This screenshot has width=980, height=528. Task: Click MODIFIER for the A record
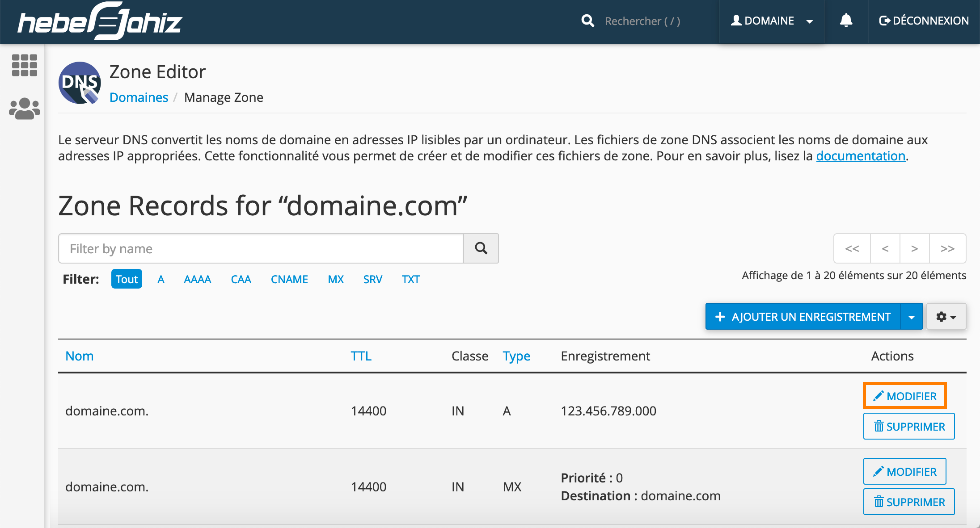(x=905, y=396)
